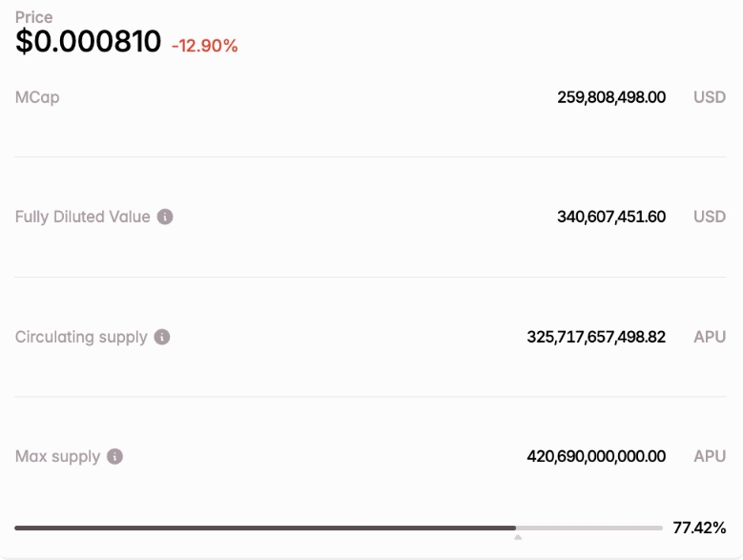Click the triangle marker below progress bar
This screenshot has width=743, height=560.
(518, 537)
